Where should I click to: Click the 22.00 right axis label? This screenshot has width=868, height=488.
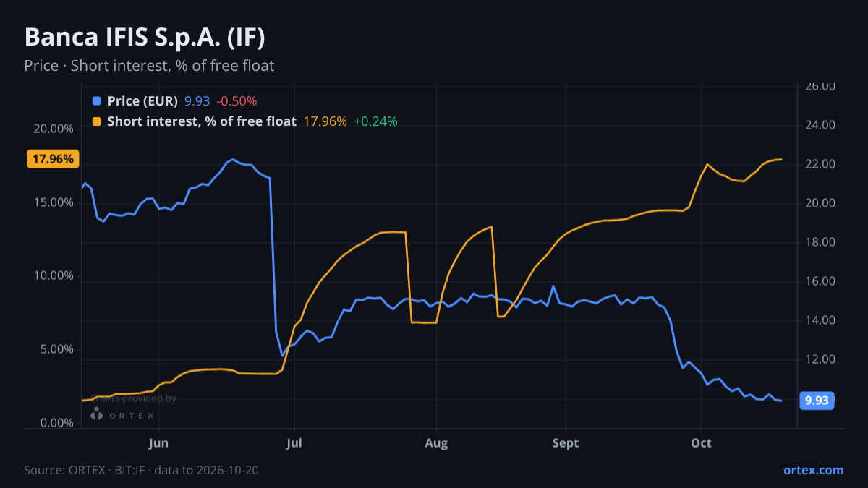[820, 164]
